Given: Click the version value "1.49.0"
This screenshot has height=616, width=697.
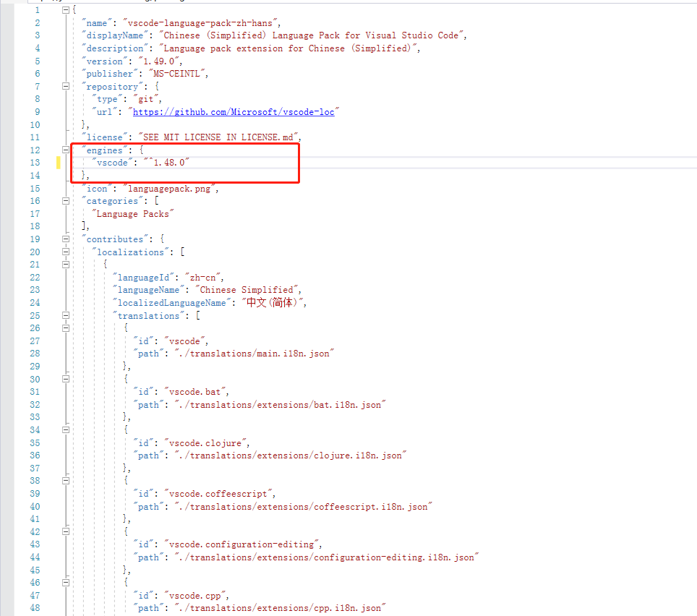Looking at the screenshot, I should pyautogui.click(x=158, y=61).
